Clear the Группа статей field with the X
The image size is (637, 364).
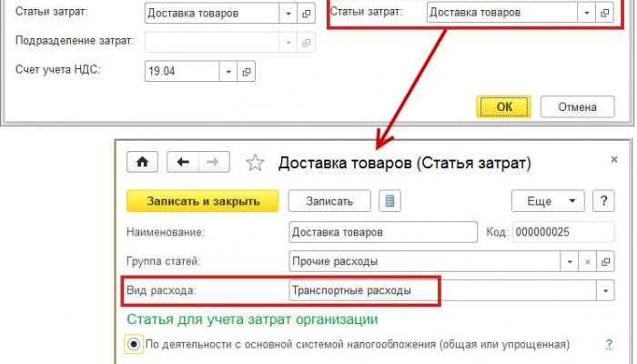point(587,261)
